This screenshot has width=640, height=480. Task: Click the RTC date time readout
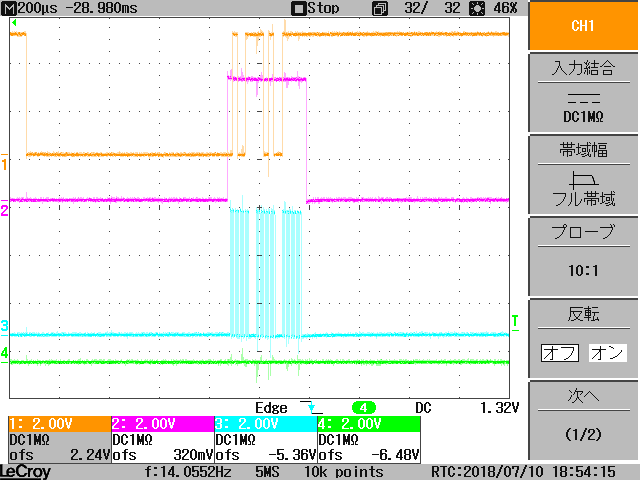coord(523,472)
